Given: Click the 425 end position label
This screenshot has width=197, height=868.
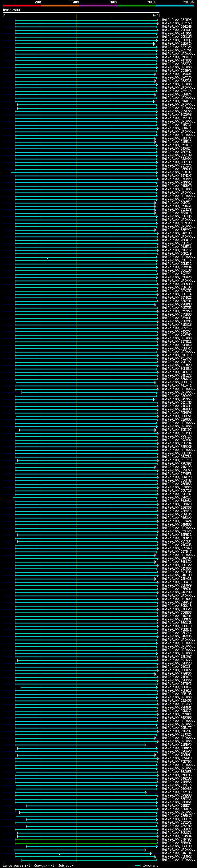Looking at the screenshot, I should pos(155,15).
